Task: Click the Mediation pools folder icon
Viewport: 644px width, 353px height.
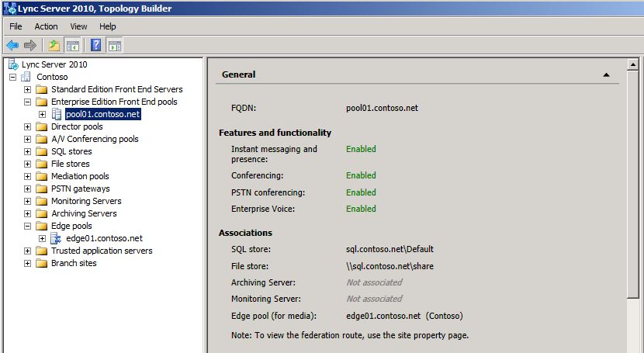Action: coord(41,177)
